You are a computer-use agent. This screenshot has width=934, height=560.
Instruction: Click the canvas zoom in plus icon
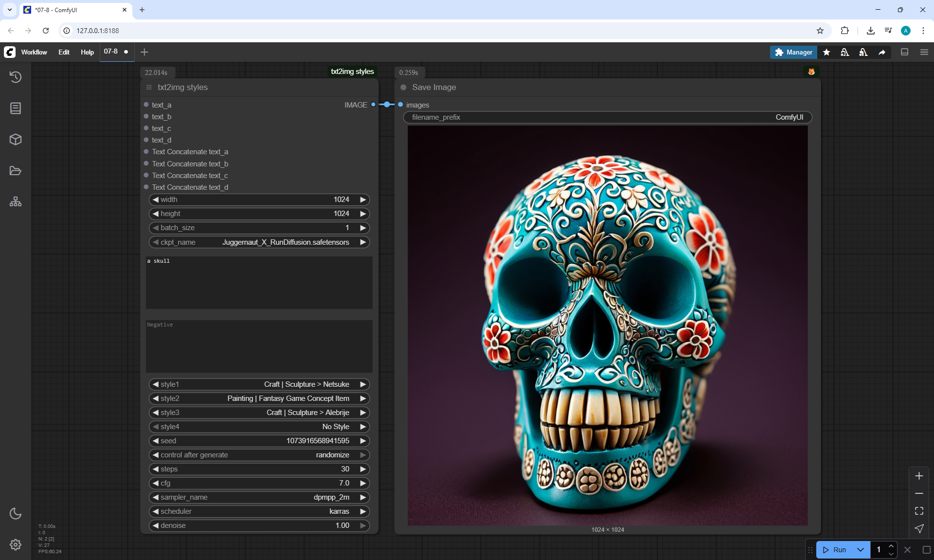[x=919, y=476]
